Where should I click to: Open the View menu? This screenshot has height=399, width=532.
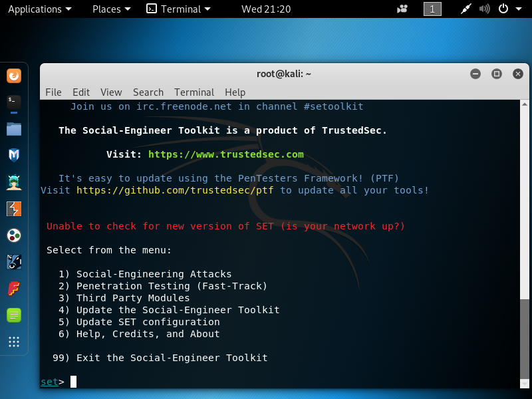111,92
